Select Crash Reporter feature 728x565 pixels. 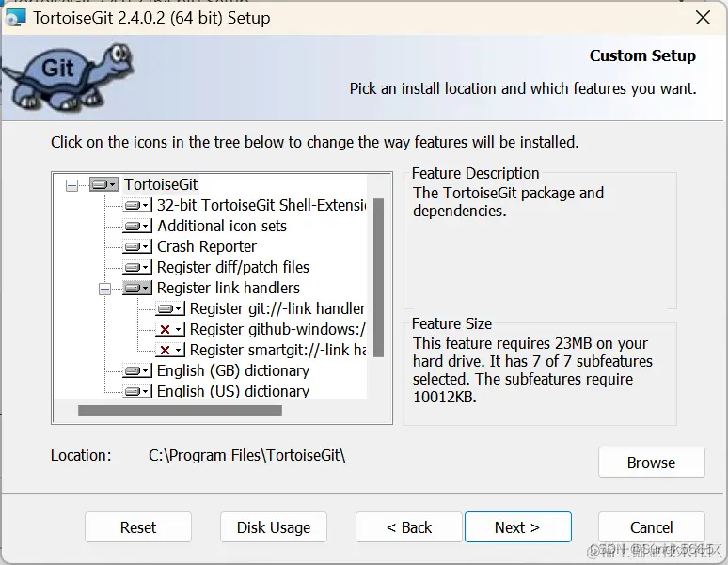[x=207, y=246]
